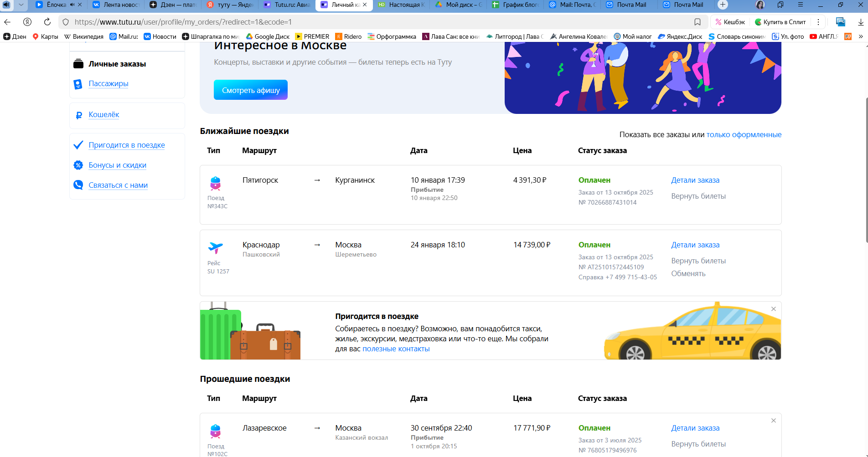Click Вернуть билеты for Краснодар flight
Screen dimensions: 868x457
pos(698,261)
